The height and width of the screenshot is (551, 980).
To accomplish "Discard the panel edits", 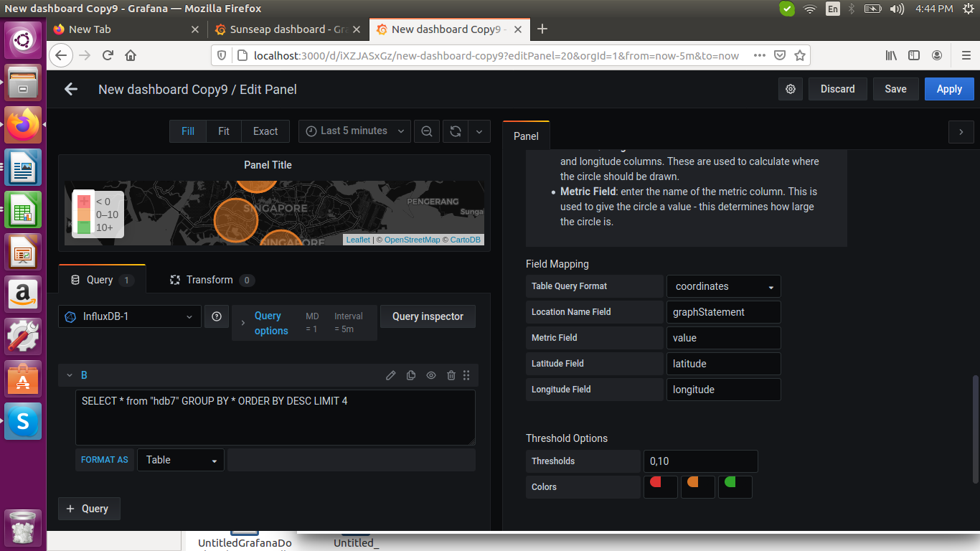I will [x=837, y=88].
